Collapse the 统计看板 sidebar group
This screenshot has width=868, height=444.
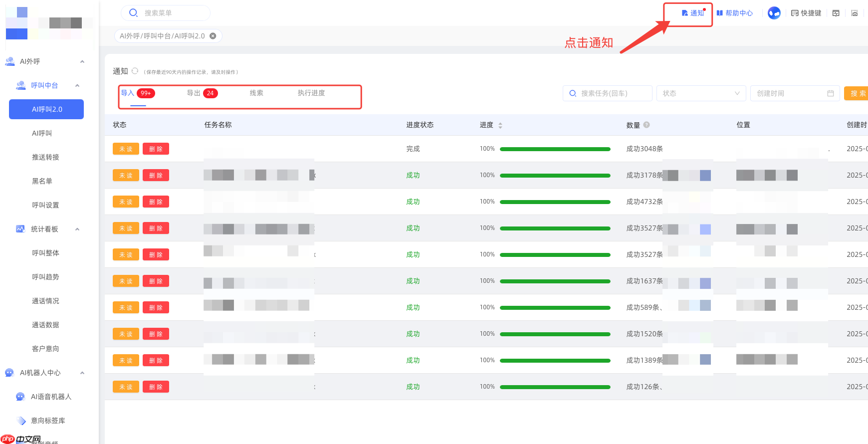click(x=77, y=229)
